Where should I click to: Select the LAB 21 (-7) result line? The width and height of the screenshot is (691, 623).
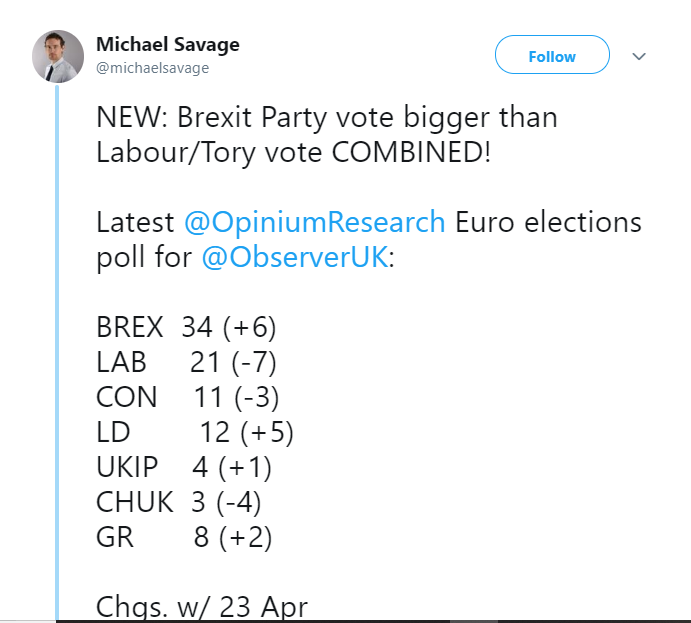pos(186,362)
